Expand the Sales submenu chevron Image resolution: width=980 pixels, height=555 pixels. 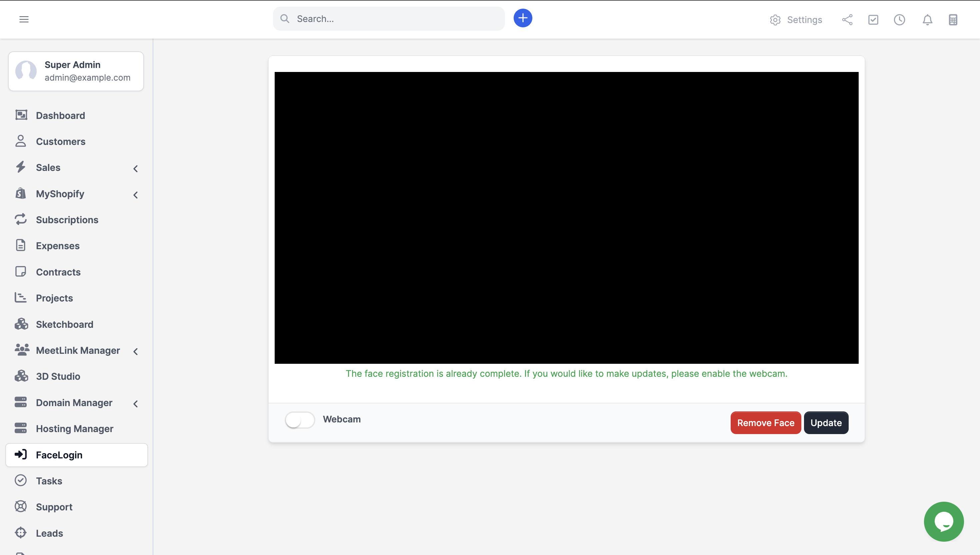tap(135, 169)
